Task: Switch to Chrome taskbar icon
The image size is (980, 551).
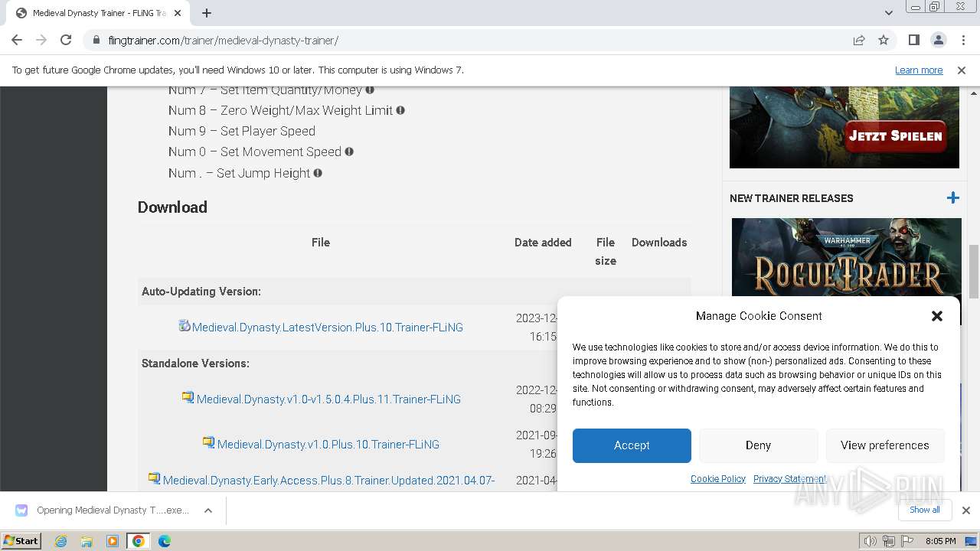Action: [139, 541]
